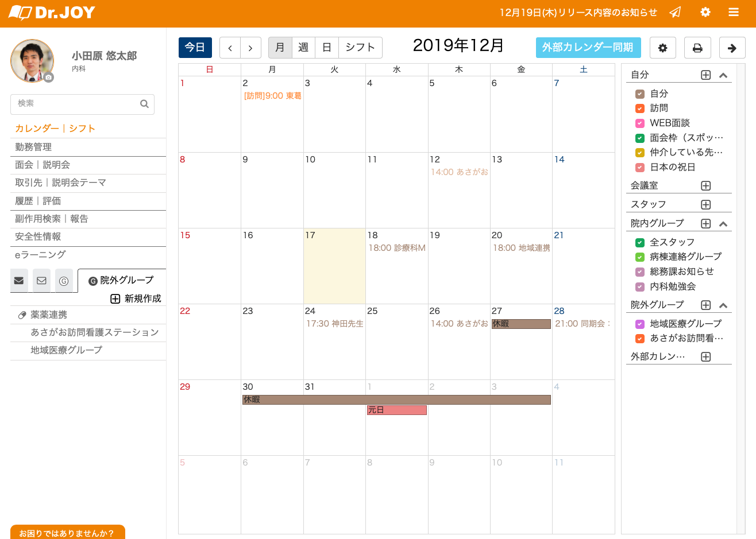Switch to 週 (week) view
756x539 pixels.
pyautogui.click(x=303, y=48)
